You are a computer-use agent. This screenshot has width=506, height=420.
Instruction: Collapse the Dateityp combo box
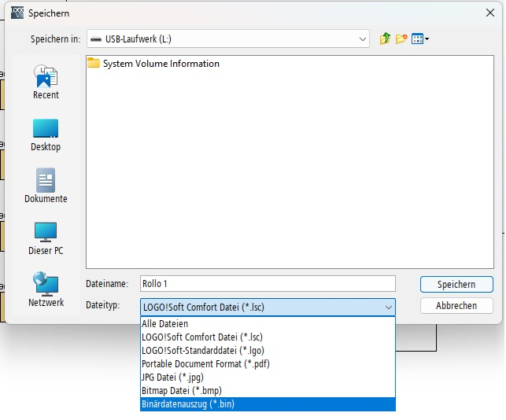389,307
